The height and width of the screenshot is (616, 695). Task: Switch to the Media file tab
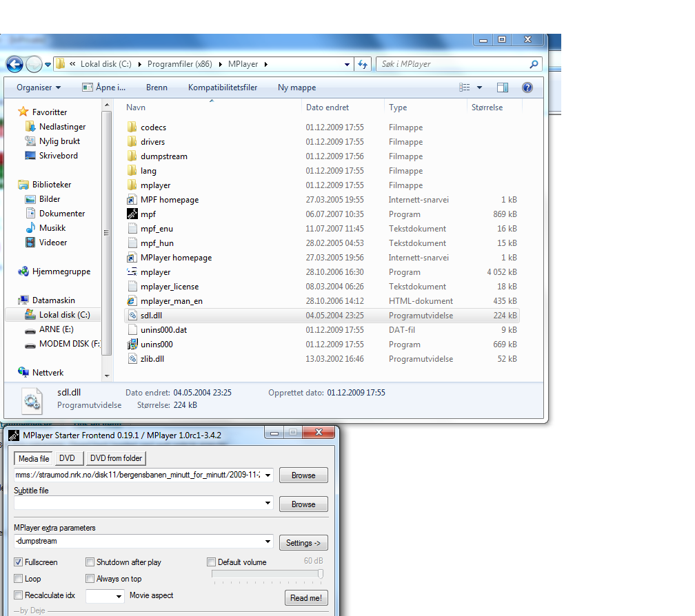[x=34, y=458]
